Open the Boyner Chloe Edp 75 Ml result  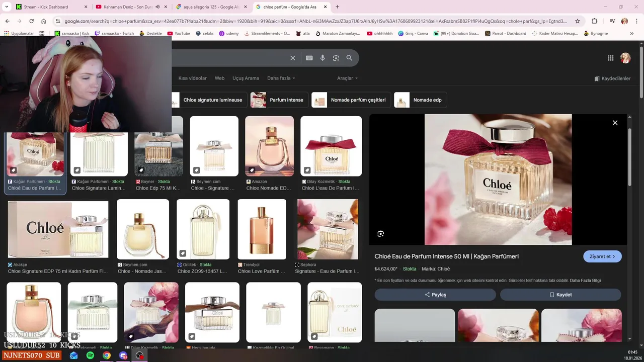pyautogui.click(x=158, y=154)
